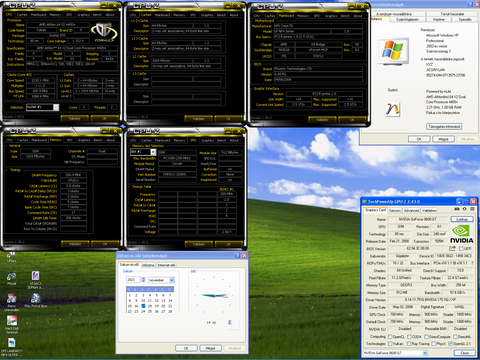The image size is (480, 360).
Task: Open the Időzóna tab in date dialog
Action: click(x=148, y=265)
